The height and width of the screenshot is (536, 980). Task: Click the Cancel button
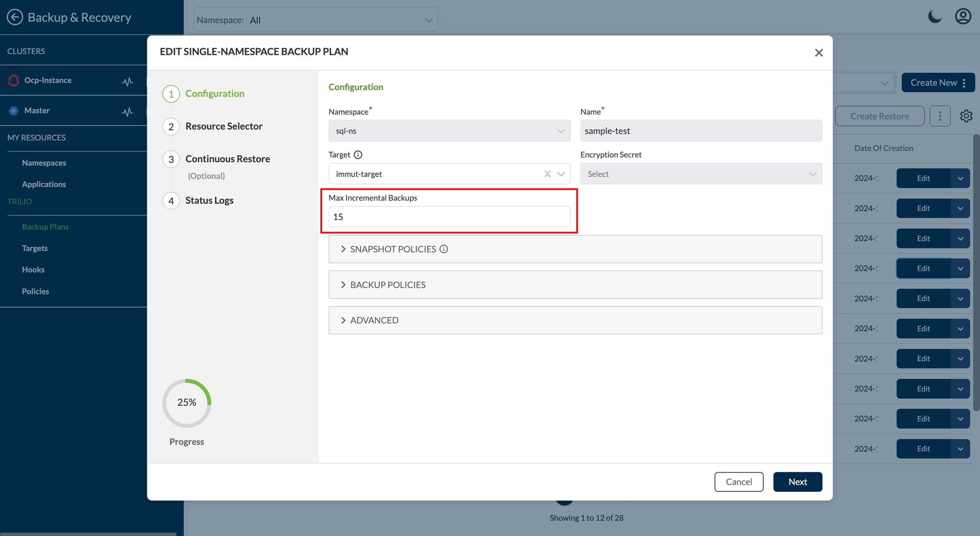738,482
